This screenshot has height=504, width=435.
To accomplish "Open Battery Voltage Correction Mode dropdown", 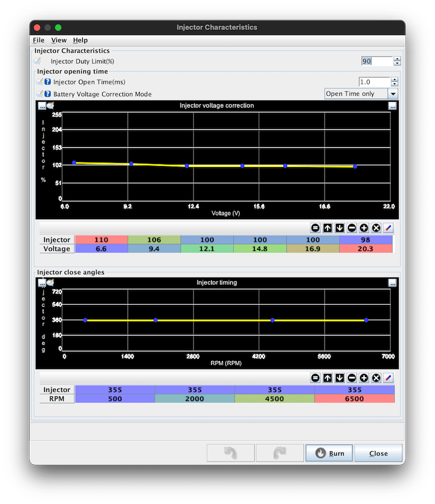I will [x=393, y=94].
